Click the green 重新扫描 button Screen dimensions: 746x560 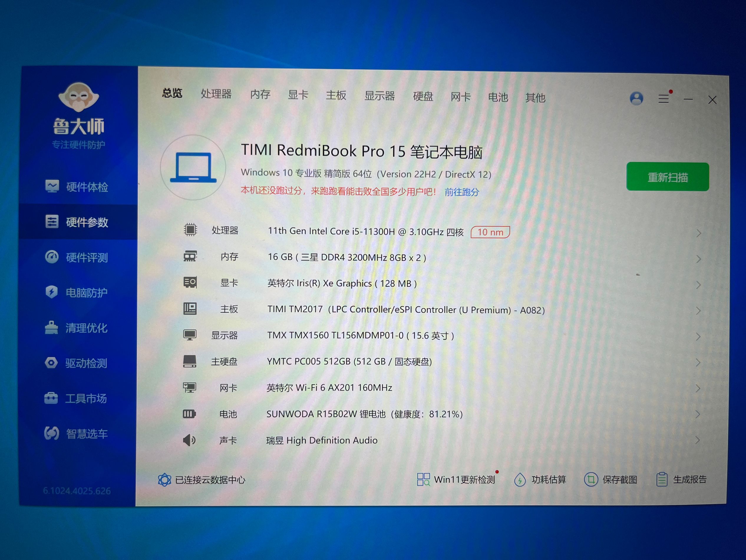click(x=668, y=177)
